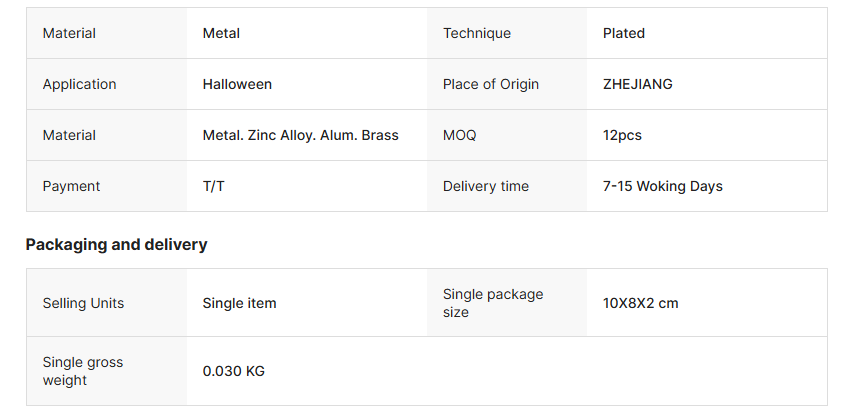This screenshot has width=851, height=419.
Task: Click the Single item value
Action: (x=239, y=303)
